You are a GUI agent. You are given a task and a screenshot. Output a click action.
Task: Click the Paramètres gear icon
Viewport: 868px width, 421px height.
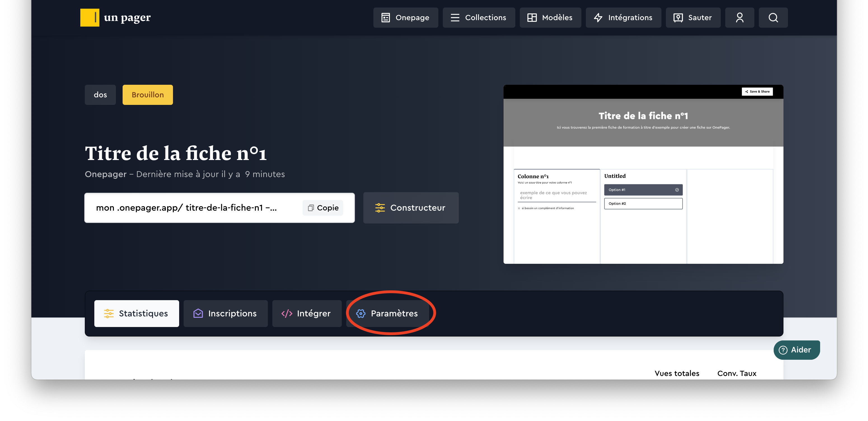(x=361, y=314)
